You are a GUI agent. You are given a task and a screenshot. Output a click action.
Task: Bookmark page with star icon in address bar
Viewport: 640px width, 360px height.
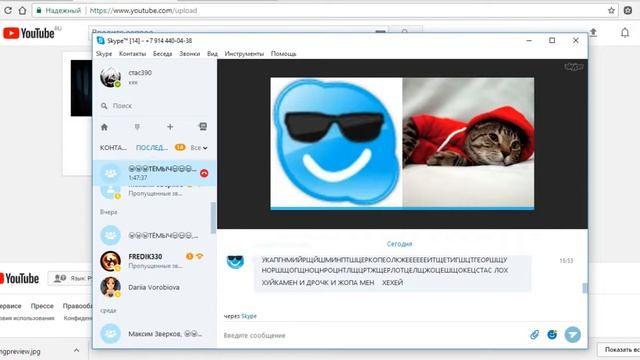pyautogui.click(x=611, y=11)
